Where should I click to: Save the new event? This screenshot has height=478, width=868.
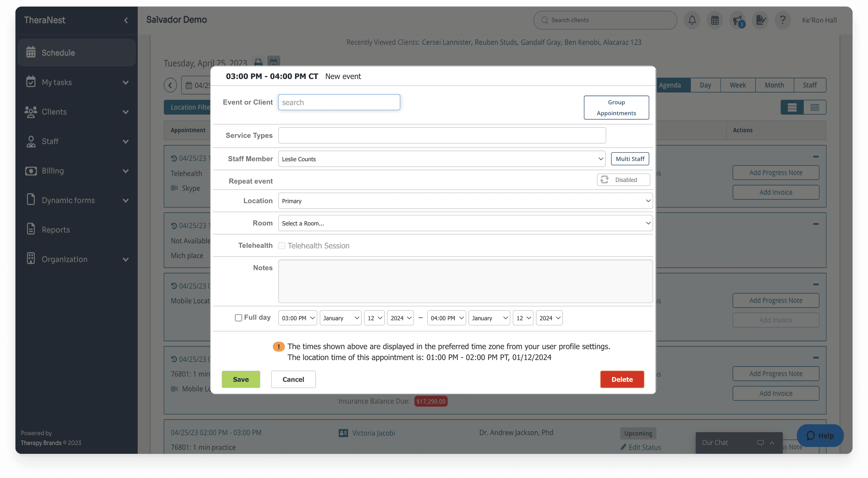[241, 379]
